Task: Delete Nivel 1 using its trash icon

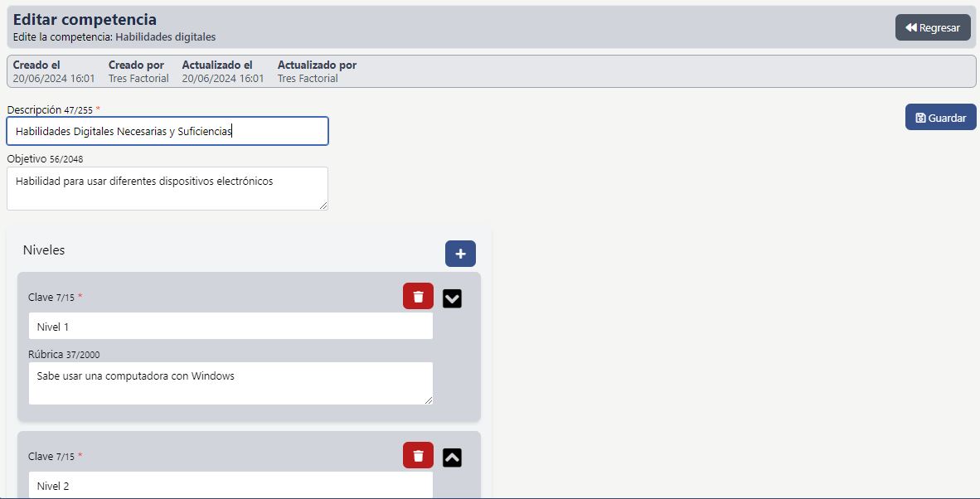Action: click(418, 296)
